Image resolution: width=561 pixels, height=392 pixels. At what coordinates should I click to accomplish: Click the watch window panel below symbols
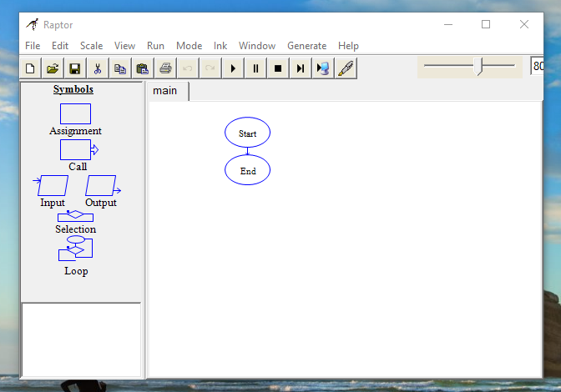pyautogui.click(x=82, y=339)
